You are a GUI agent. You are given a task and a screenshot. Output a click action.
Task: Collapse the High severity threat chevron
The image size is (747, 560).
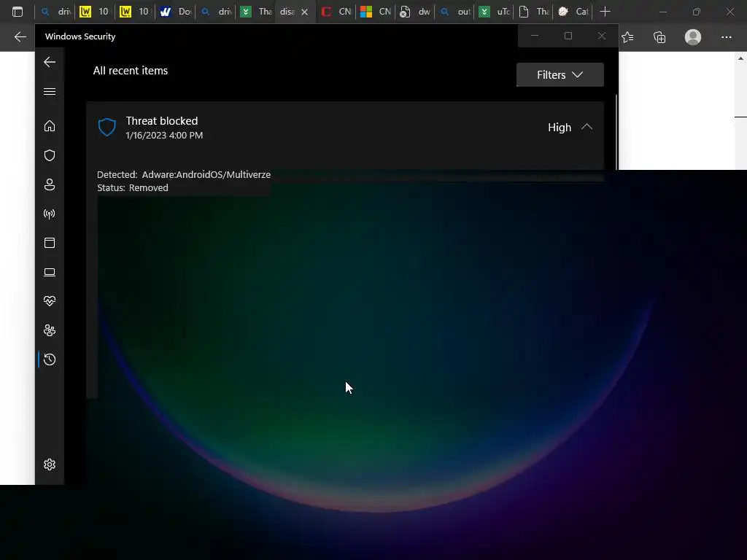click(587, 127)
